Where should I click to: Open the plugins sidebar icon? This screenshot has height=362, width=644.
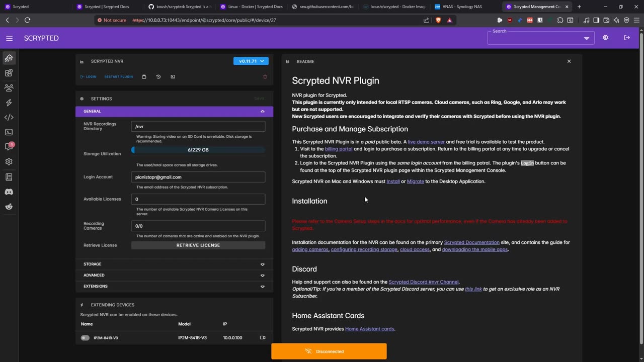click(9, 73)
